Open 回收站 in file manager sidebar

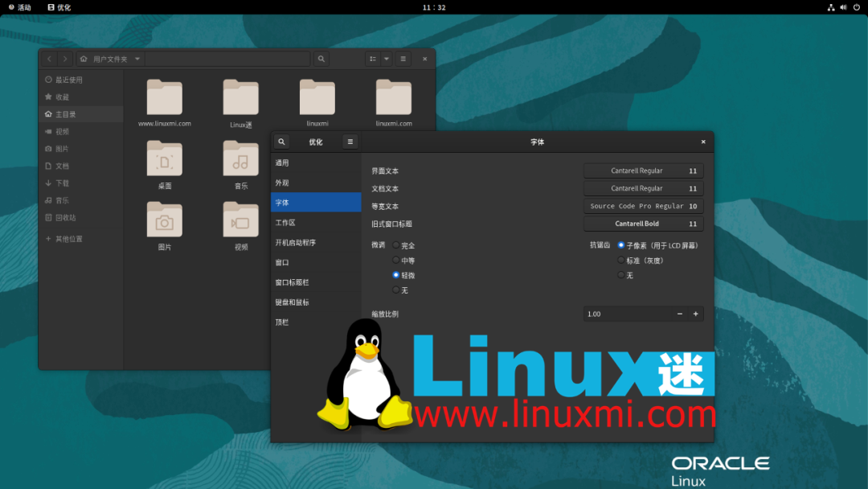pos(81,218)
